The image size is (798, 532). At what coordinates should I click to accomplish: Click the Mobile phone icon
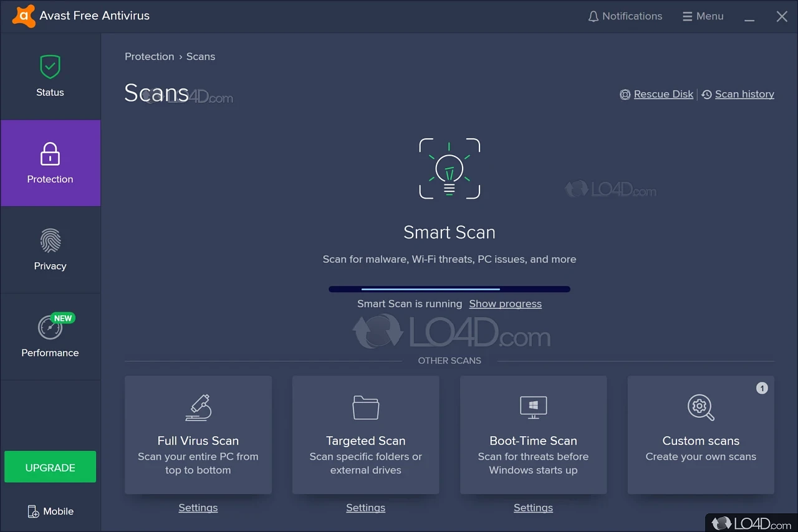coord(33,511)
